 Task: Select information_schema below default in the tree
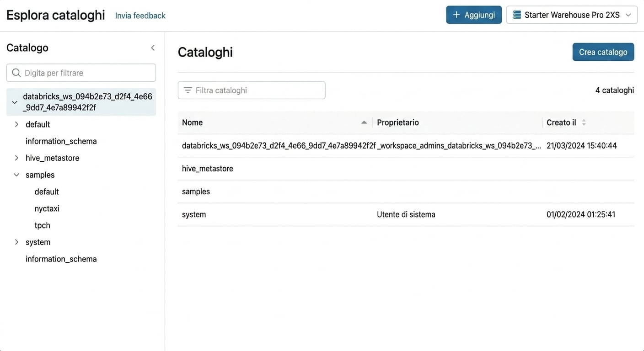pos(61,141)
